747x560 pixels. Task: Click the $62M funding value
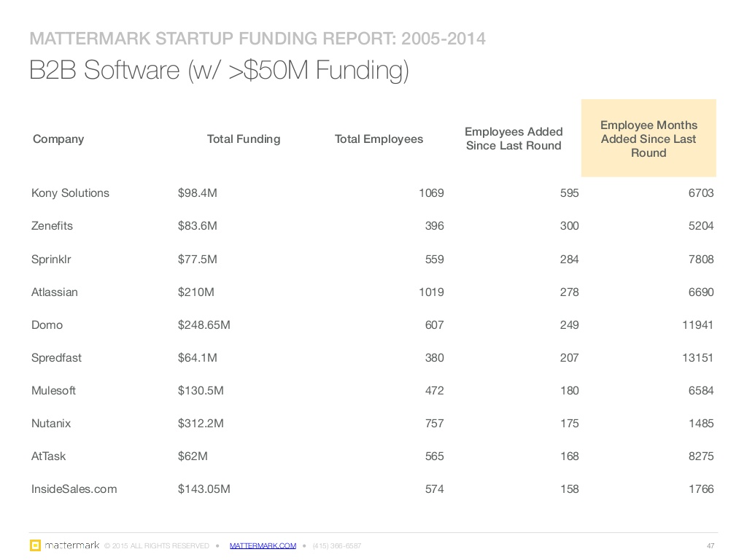coord(193,456)
